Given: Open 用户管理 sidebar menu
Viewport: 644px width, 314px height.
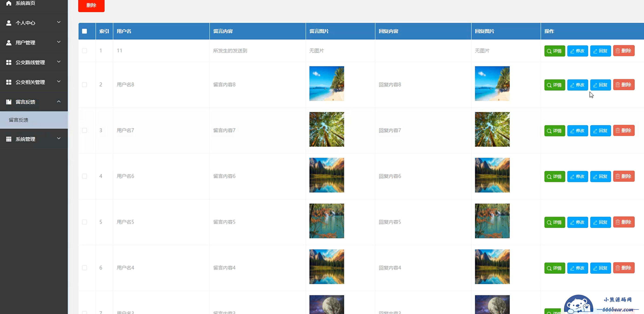Looking at the screenshot, I should click(34, 43).
